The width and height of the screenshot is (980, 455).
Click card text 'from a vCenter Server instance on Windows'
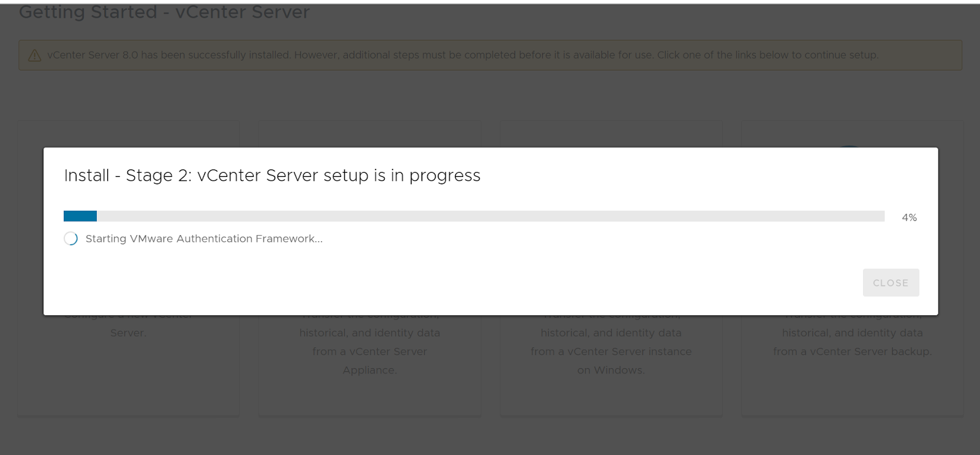tap(611, 361)
